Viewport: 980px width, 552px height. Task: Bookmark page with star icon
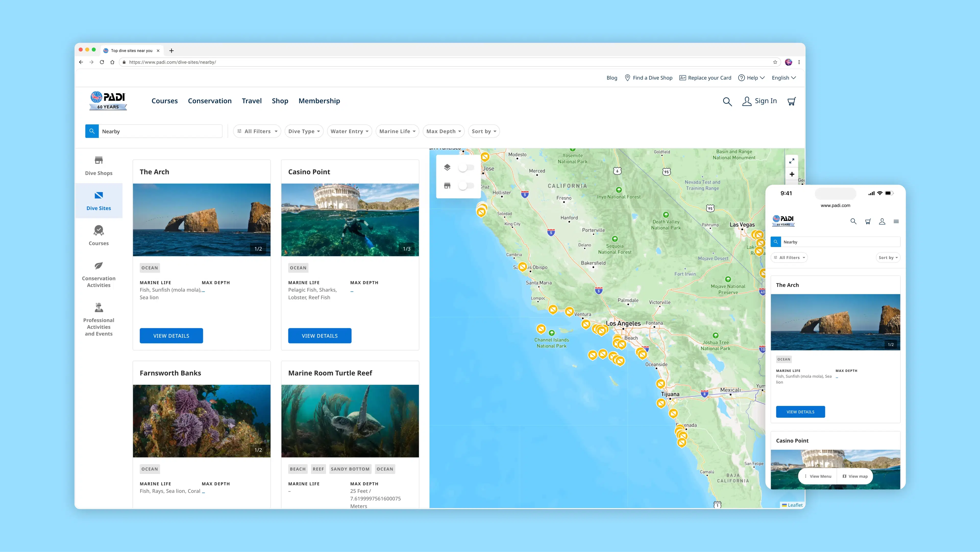pos(775,62)
